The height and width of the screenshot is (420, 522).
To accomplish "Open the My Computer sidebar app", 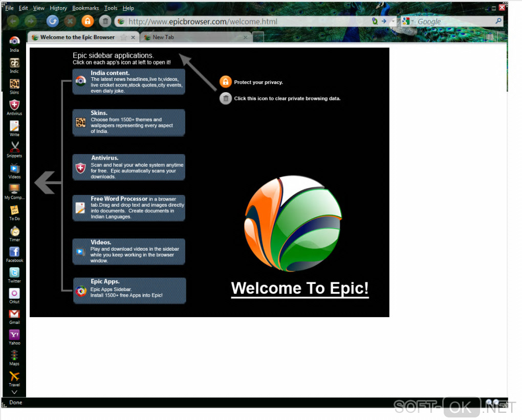I will (x=14, y=192).
